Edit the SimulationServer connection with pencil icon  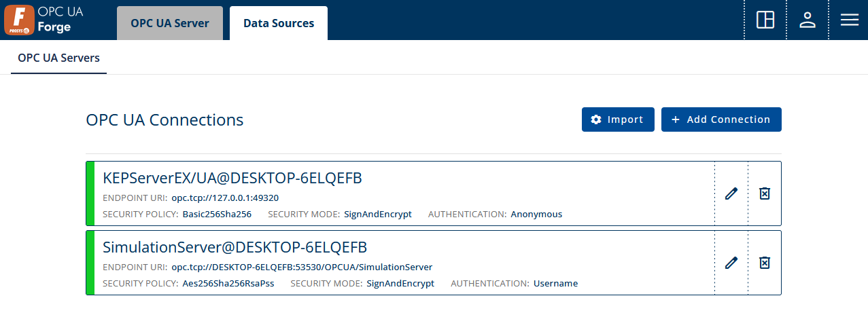coord(731,263)
